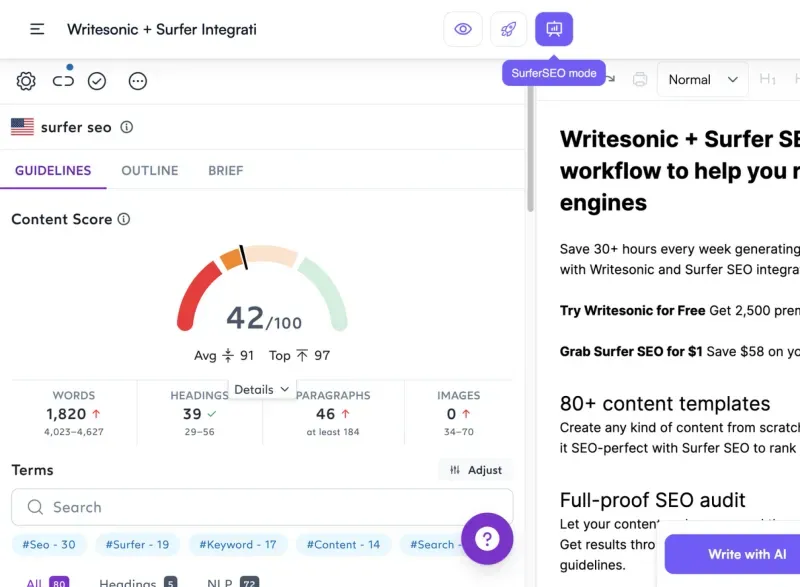Click the PARAGRAPHS count 46
The image size is (800, 587).
point(326,414)
